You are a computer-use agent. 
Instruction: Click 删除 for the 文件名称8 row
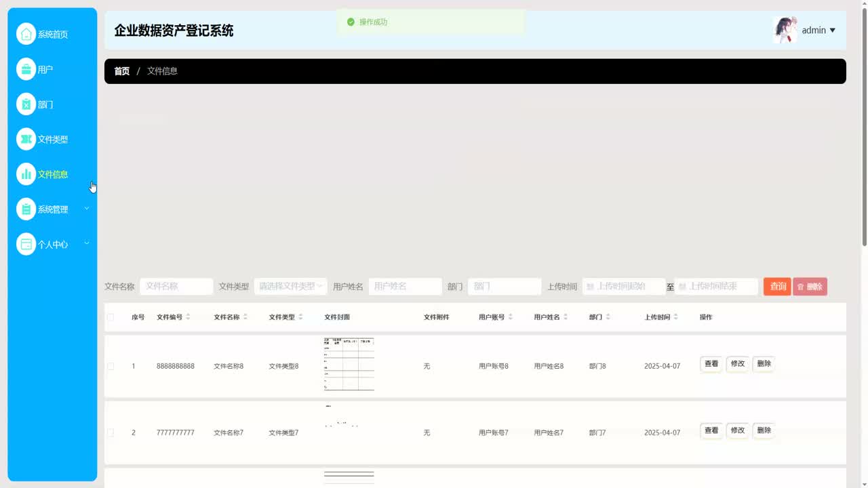coord(764,364)
